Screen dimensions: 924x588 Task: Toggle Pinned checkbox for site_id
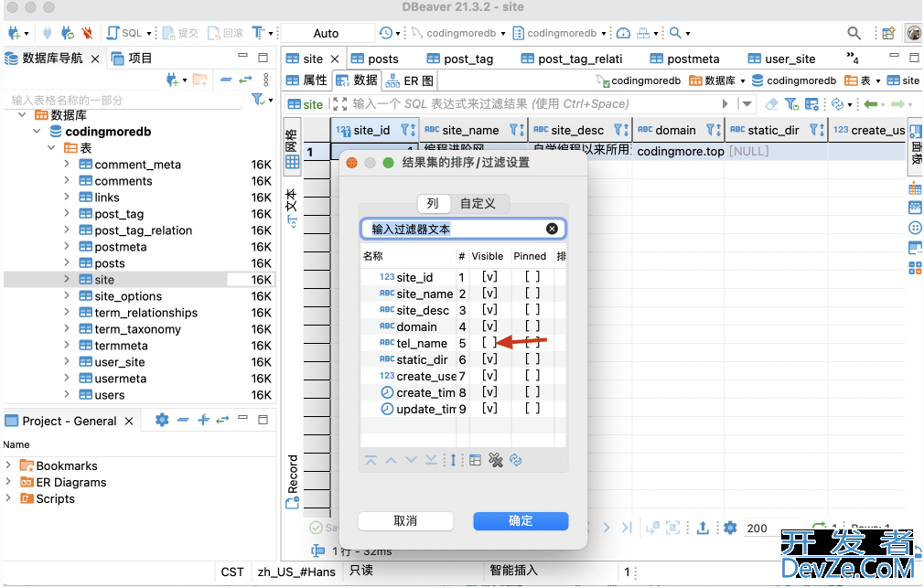[532, 277]
